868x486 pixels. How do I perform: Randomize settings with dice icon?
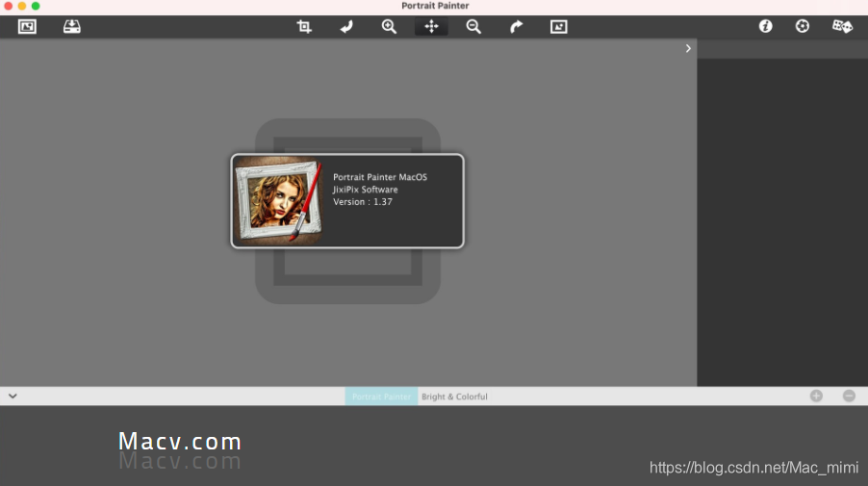tap(843, 26)
